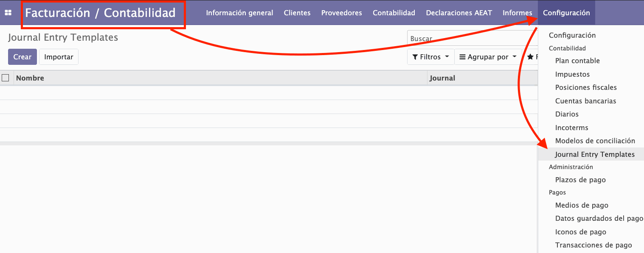Select Journal Entry Templates menu entry
Image resolution: width=644 pixels, height=253 pixels.
591,154
